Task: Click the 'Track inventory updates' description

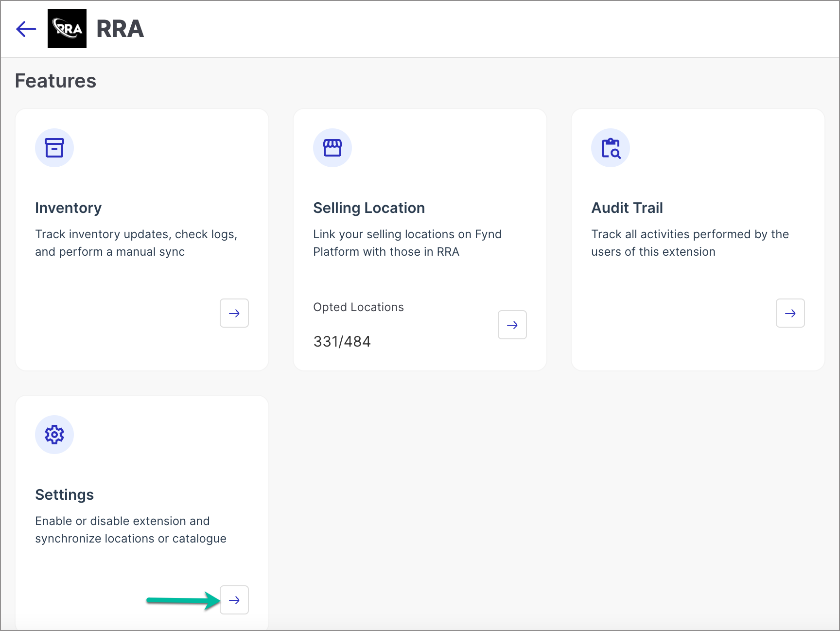Action: point(136,243)
